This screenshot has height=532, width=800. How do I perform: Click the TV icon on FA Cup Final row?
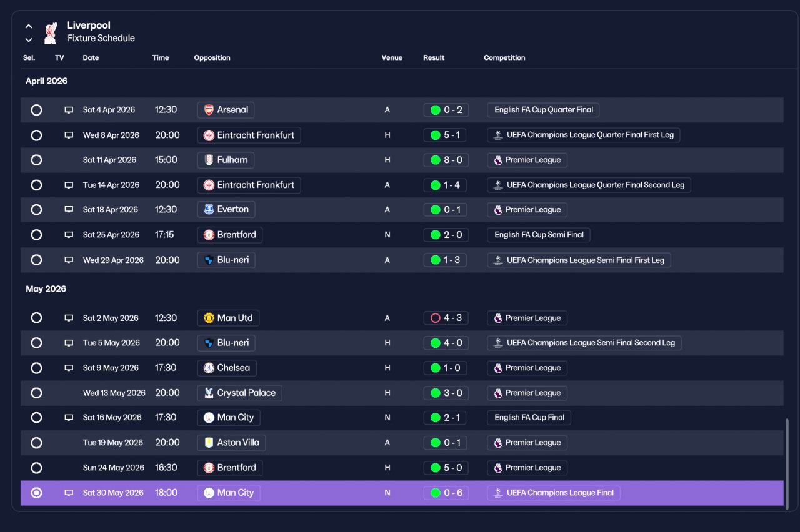tap(69, 418)
